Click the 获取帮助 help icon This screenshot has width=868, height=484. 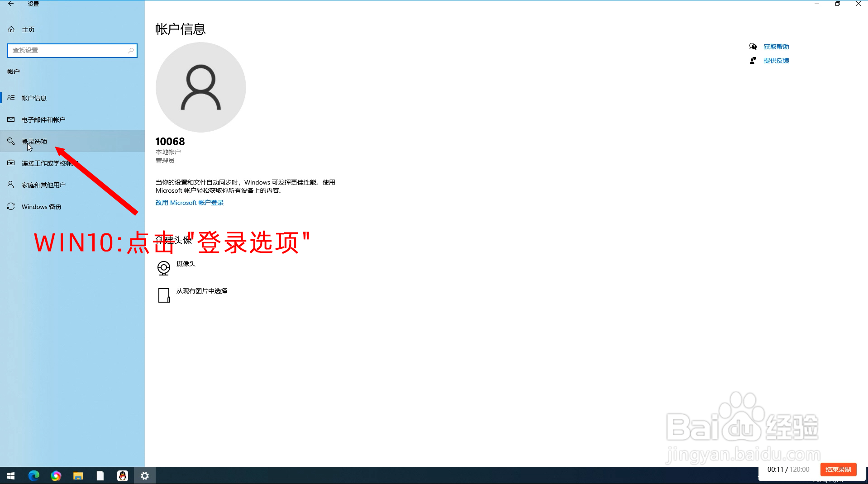753,46
